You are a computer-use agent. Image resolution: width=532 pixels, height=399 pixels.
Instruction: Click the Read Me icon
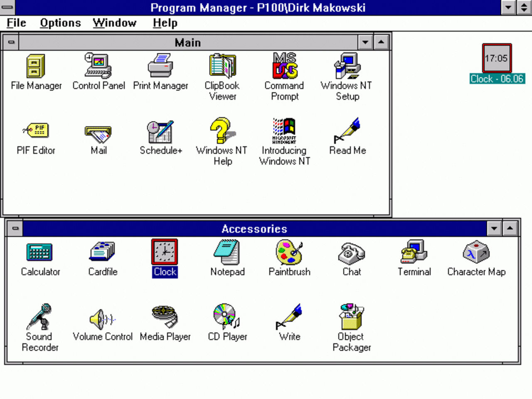(x=347, y=131)
